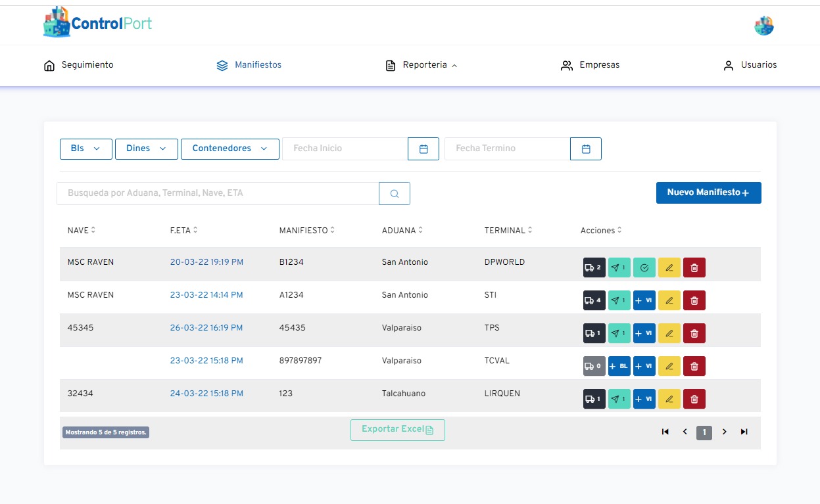This screenshot has width=820, height=504.
Task: Click the + VI button for manifest A1234
Action: click(644, 300)
